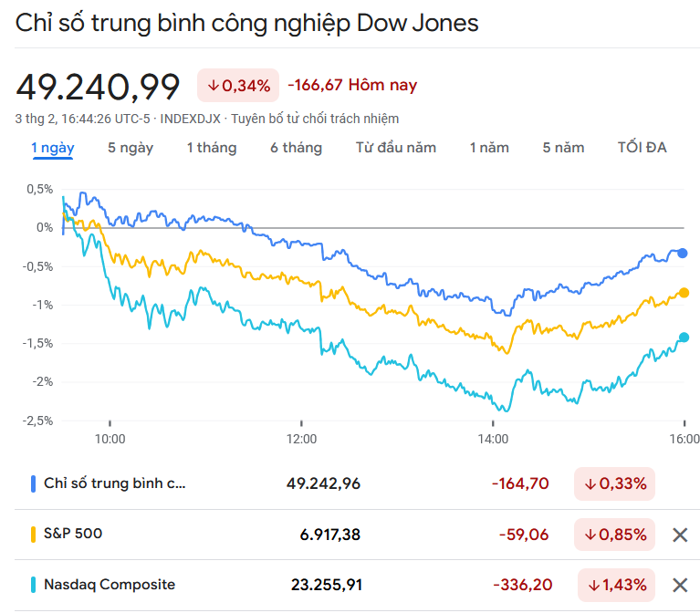The height and width of the screenshot is (613, 700).
Task: Show the '1 tháng' chart range
Action: pos(212,148)
